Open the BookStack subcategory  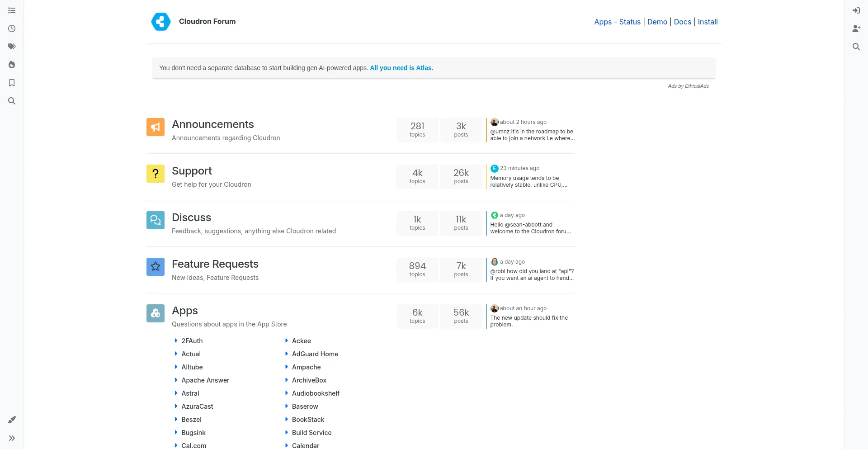[308, 420]
